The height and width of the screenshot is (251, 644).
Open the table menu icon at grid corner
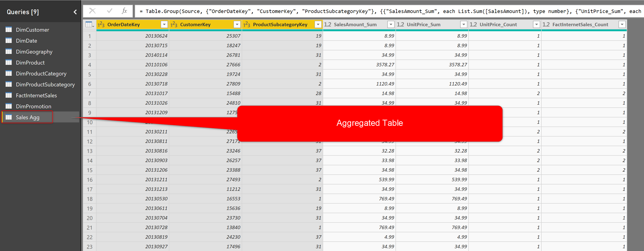[89, 25]
